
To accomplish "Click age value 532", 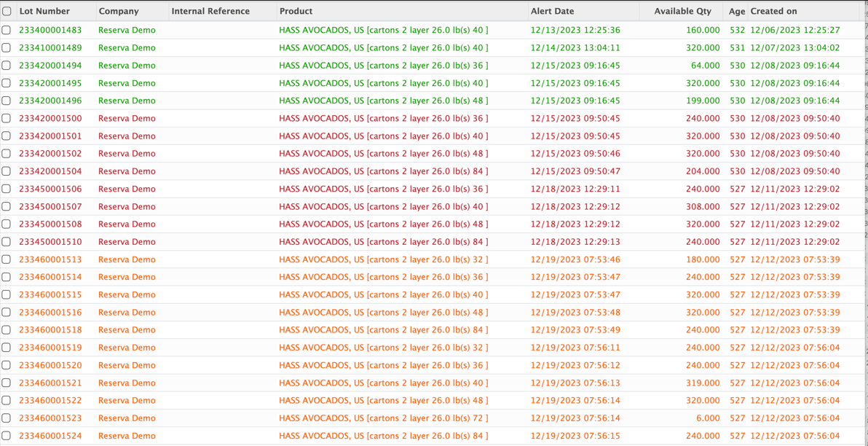I will click(x=737, y=31).
